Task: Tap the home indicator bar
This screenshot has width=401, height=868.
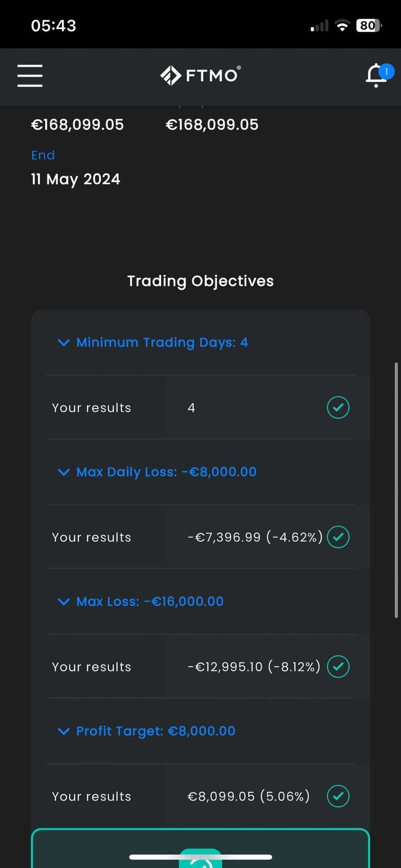Action: 200,857
